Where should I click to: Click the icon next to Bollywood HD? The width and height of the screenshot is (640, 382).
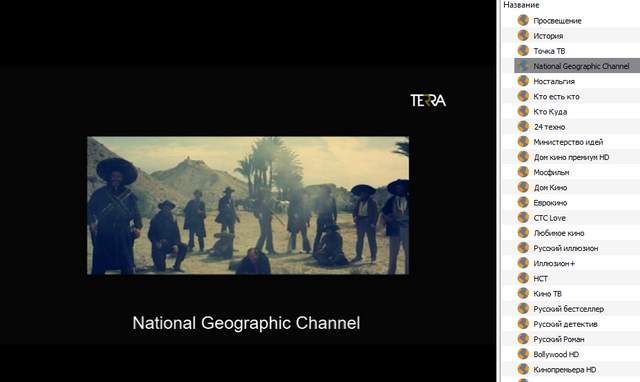(523, 353)
